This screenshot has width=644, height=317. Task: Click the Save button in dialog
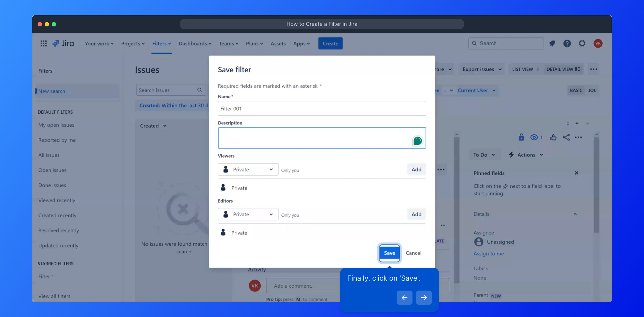(x=389, y=253)
